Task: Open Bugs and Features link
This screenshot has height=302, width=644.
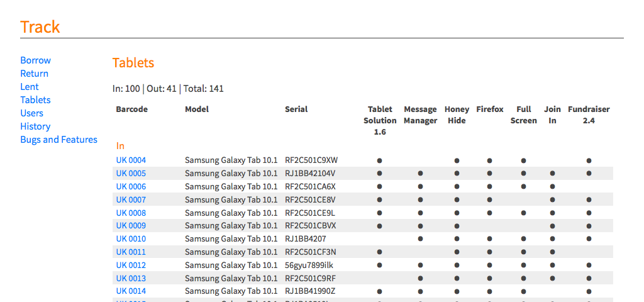Action: point(58,139)
